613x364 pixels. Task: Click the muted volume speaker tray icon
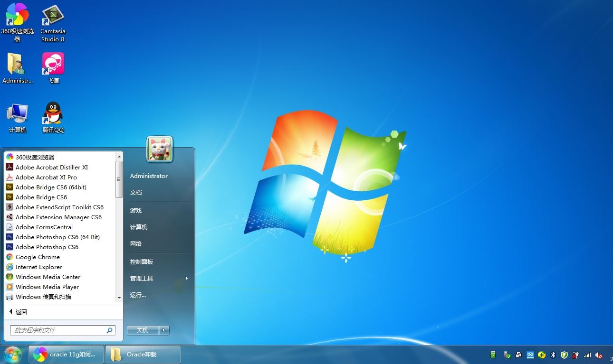(x=599, y=355)
